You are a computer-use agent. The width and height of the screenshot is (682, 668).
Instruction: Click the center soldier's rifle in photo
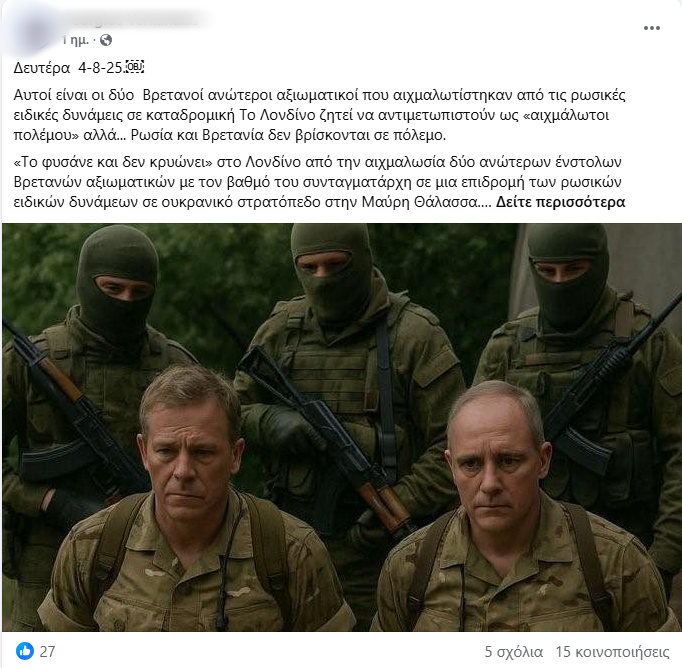(324, 437)
